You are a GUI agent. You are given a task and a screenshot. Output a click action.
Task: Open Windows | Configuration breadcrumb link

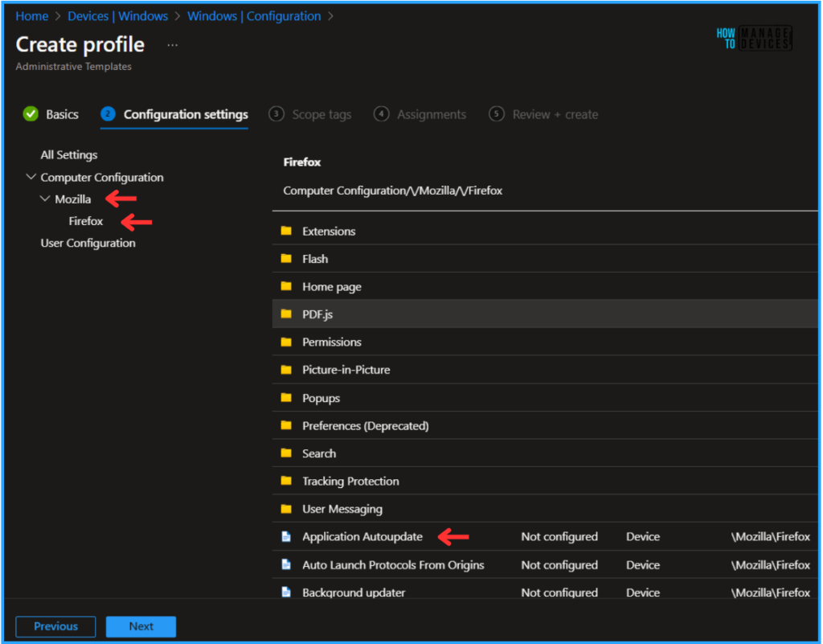[254, 16]
